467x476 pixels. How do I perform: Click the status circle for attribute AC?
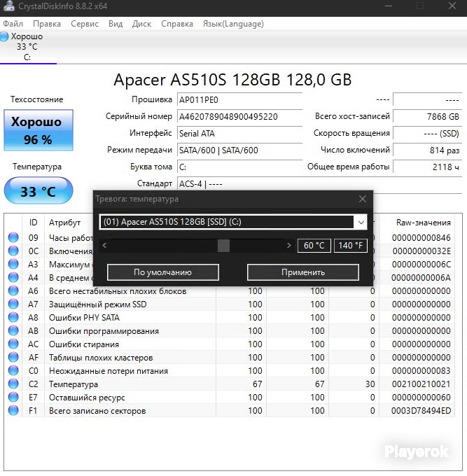(x=13, y=344)
